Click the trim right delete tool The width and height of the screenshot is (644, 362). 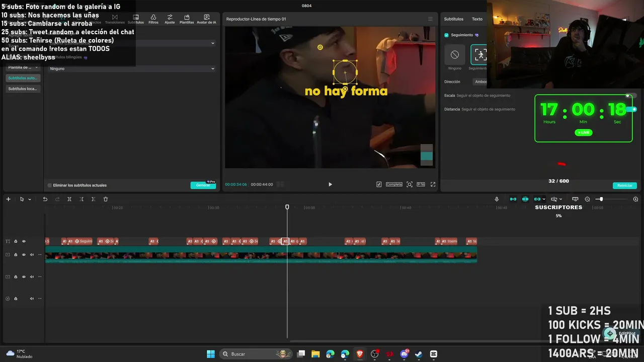tap(93, 199)
